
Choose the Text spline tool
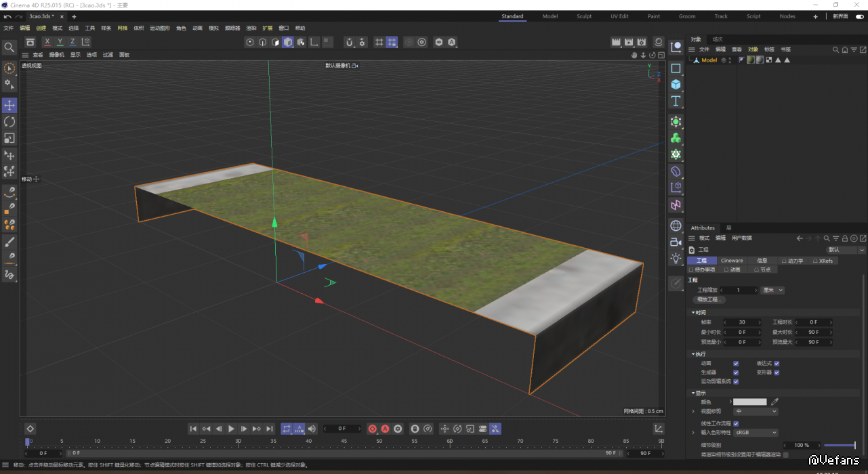tap(676, 101)
